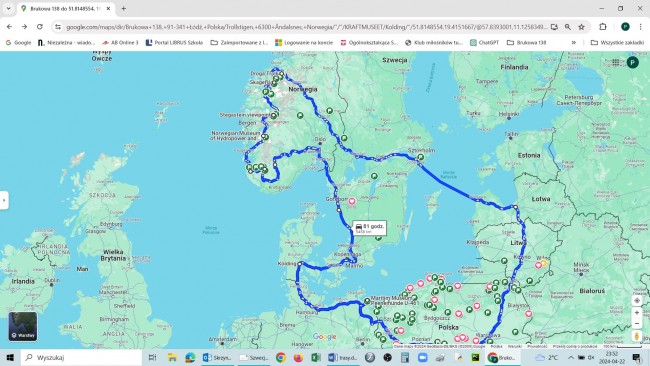Show hidden system tray icons
The width and height of the screenshot is (650, 366).
[571, 357]
